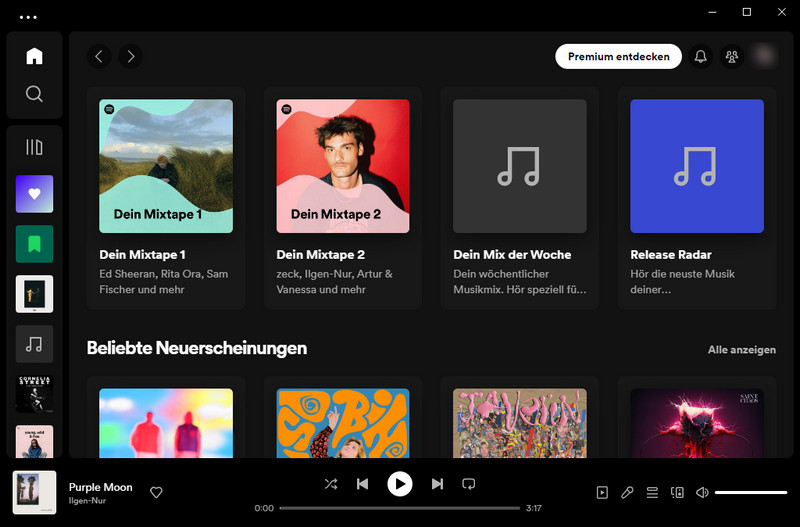The height and width of the screenshot is (527, 800).
Task: Click the 0:00 elapsed time label
Action: [264, 508]
